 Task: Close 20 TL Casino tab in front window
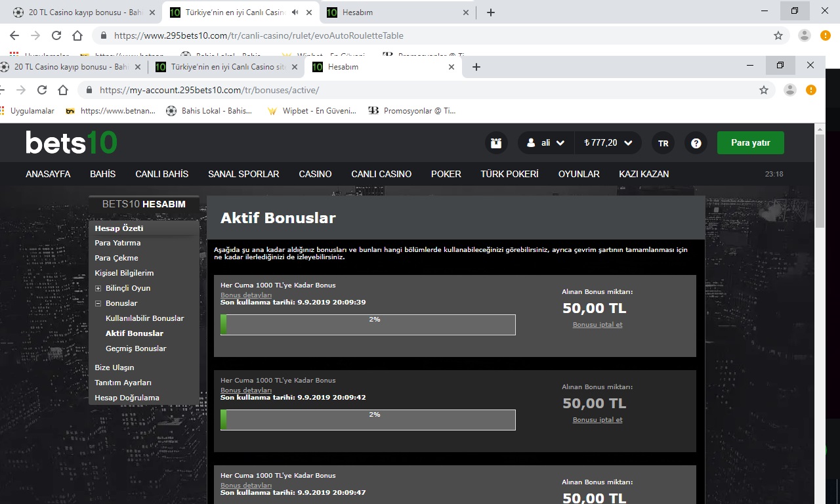tap(138, 67)
